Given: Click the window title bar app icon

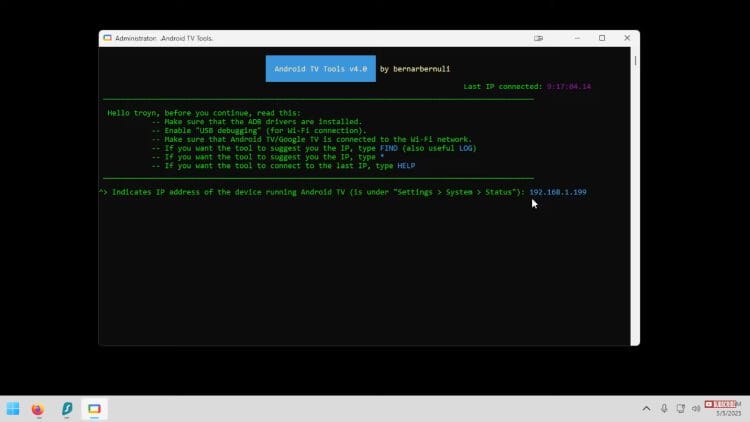Looking at the screenshot, I should tap(107, 38).
